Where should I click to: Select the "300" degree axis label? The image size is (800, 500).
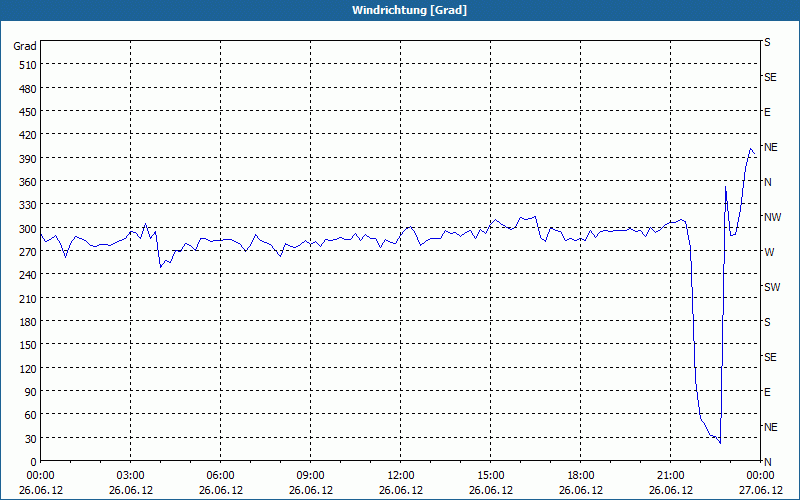[29, 229]
